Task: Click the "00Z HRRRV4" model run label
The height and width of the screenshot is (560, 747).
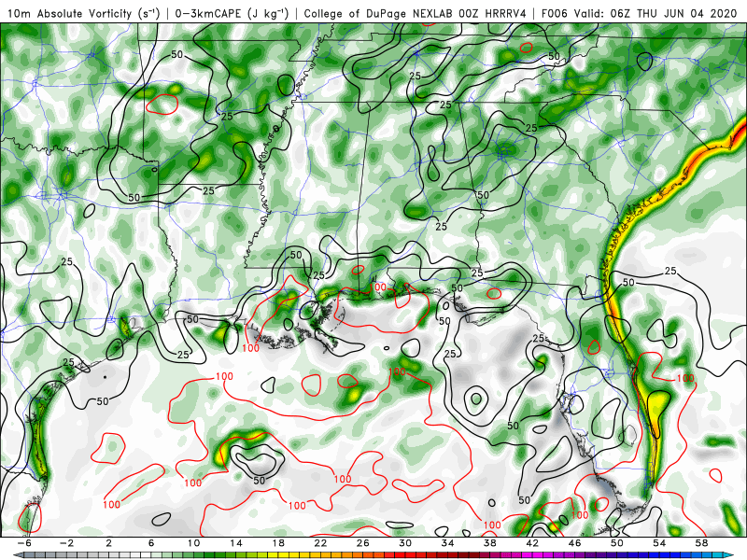Action: pos(493,14)
